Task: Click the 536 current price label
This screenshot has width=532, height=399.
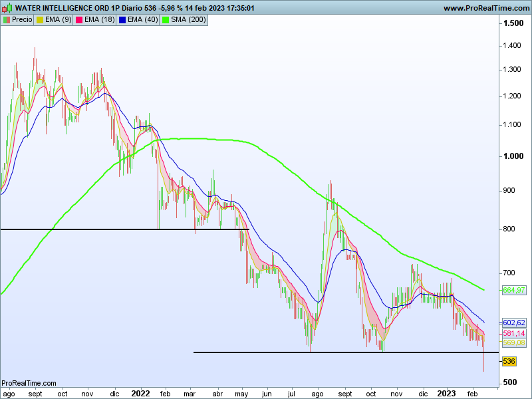Action: pos(509,361)
